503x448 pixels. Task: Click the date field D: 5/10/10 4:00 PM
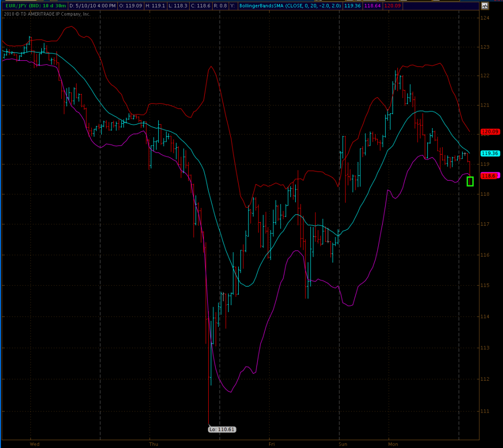click(x=92, y=6)
